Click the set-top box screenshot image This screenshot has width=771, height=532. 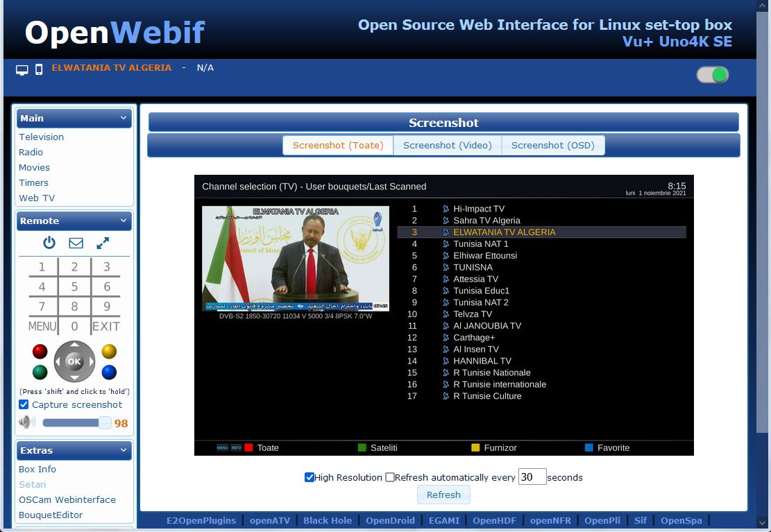click(444, 315)
